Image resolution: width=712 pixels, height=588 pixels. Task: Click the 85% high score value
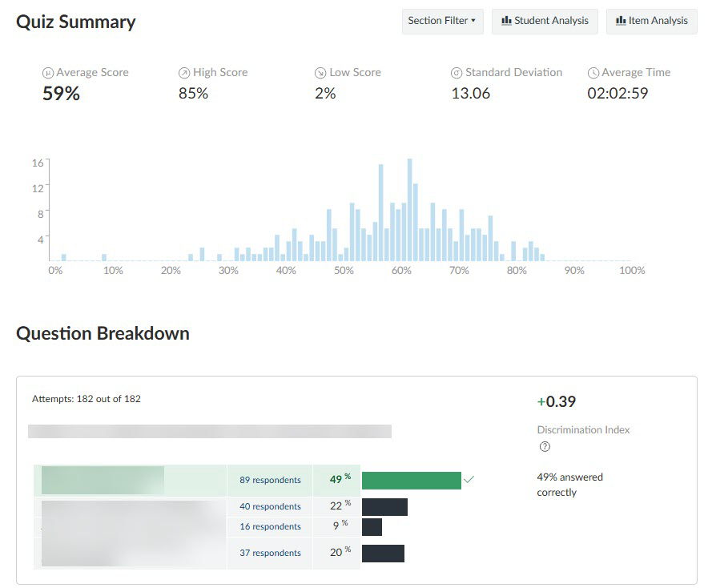tap(193, 94)
